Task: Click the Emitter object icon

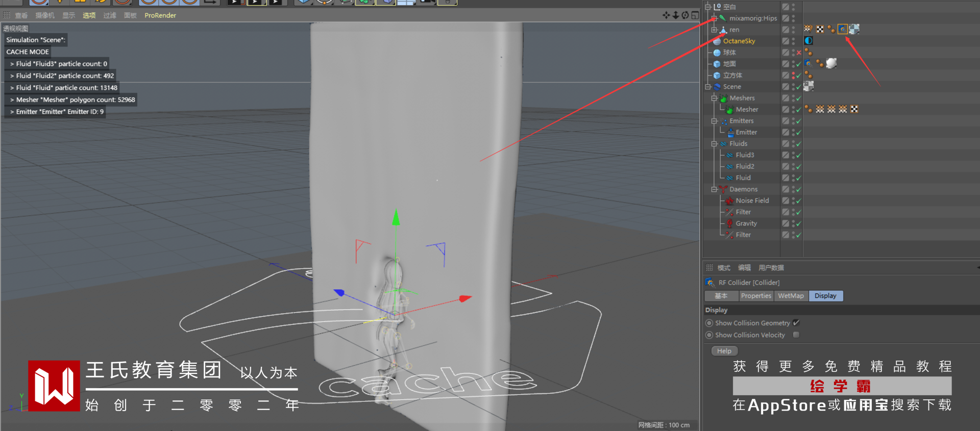Action: [730, 132]
